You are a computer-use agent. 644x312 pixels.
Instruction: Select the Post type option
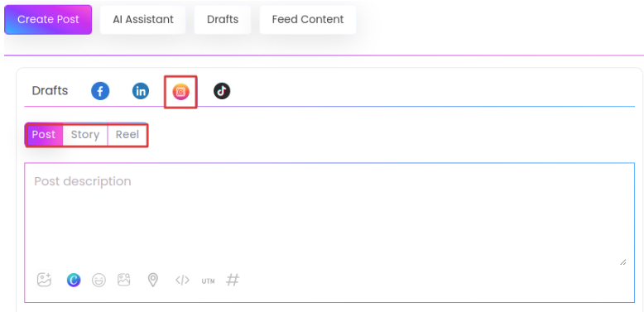44,135
